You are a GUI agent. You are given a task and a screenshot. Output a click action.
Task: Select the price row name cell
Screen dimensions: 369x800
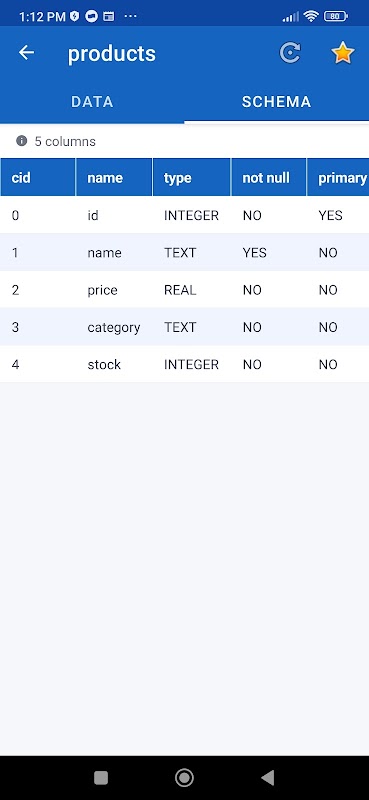[103, 290]
